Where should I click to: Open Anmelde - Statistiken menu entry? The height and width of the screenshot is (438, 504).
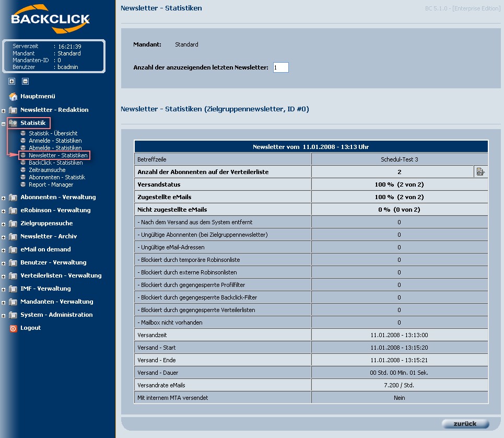pos(55,141)
